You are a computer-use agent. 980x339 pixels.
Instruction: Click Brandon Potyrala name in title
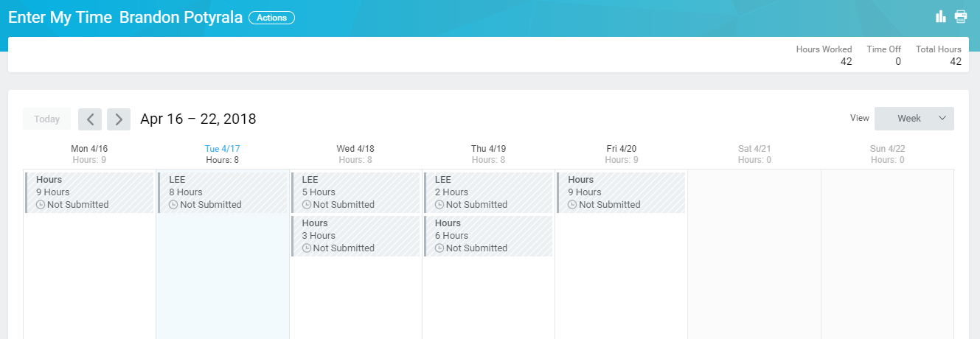pyautogui.click(x=181, y=18)
